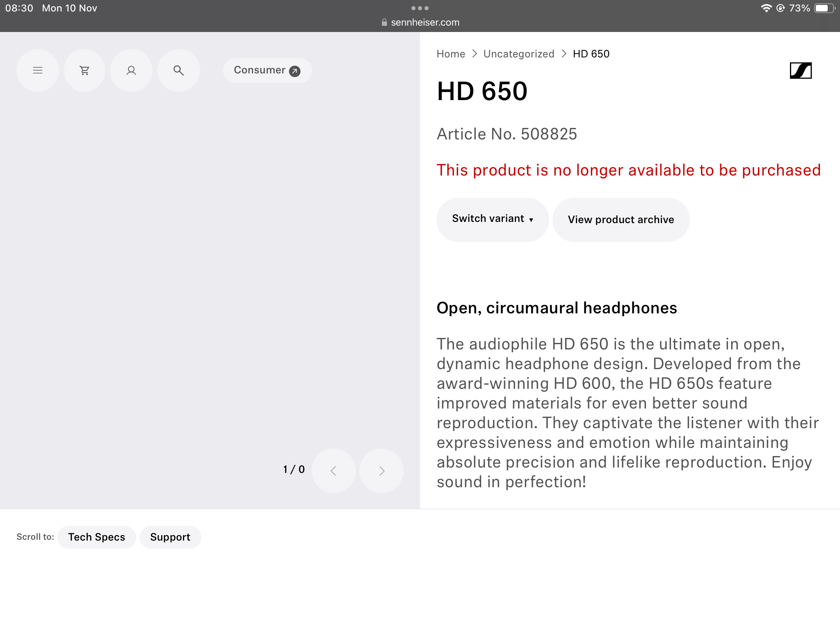This screenshot has width=840, height=630.
Task: Click the next image arrow
Action: coord(381,470)
